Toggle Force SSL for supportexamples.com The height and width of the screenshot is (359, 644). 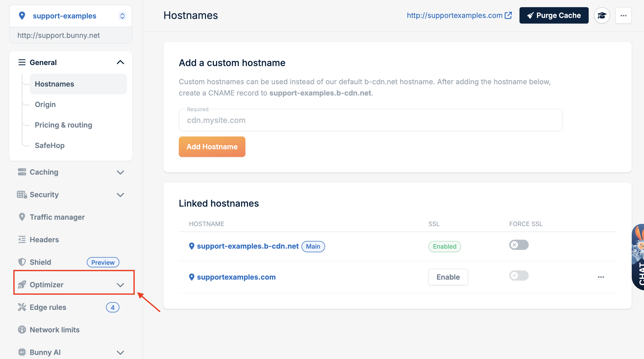518,276
